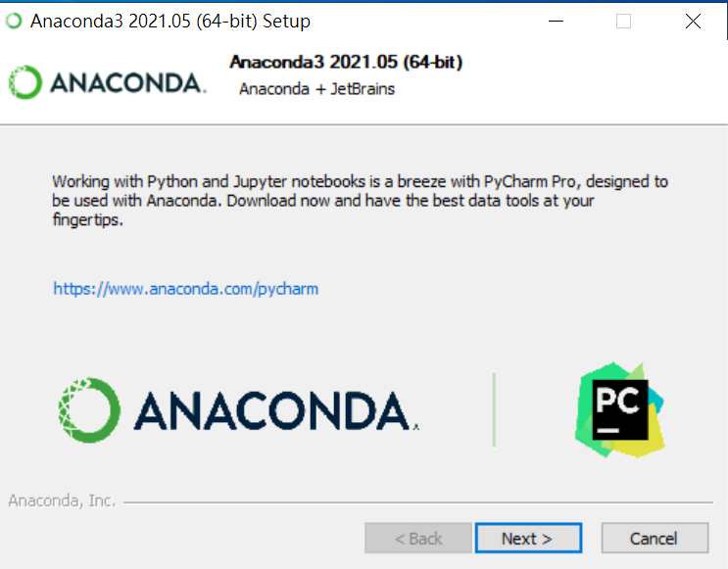This screenshot has width=728, height=569.
Task: Click the PyCharm PC logo icon
Action: [x=619, y=409]
